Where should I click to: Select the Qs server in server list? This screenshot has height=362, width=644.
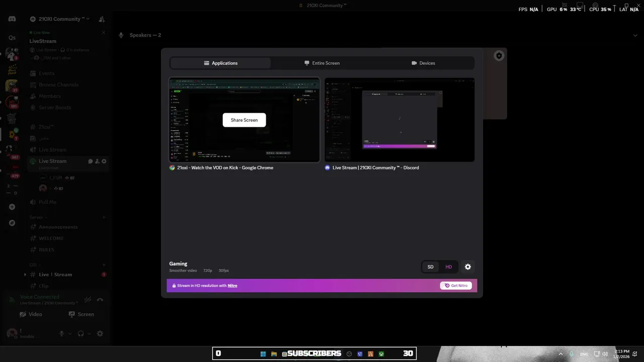pos(12,38)
